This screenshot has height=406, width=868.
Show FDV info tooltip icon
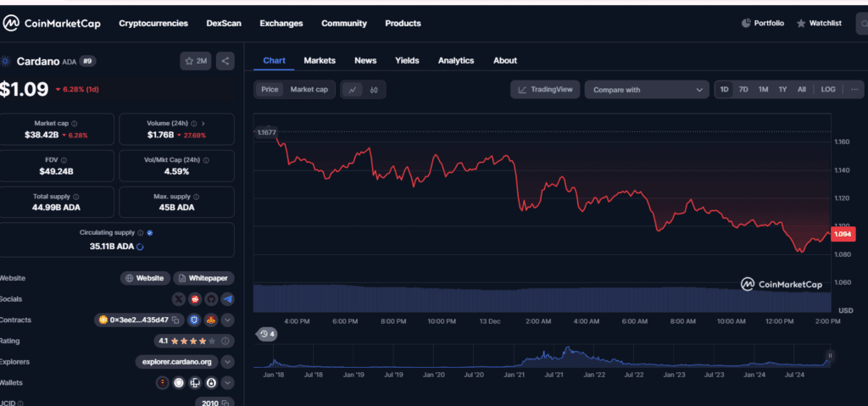pos(64,159)
